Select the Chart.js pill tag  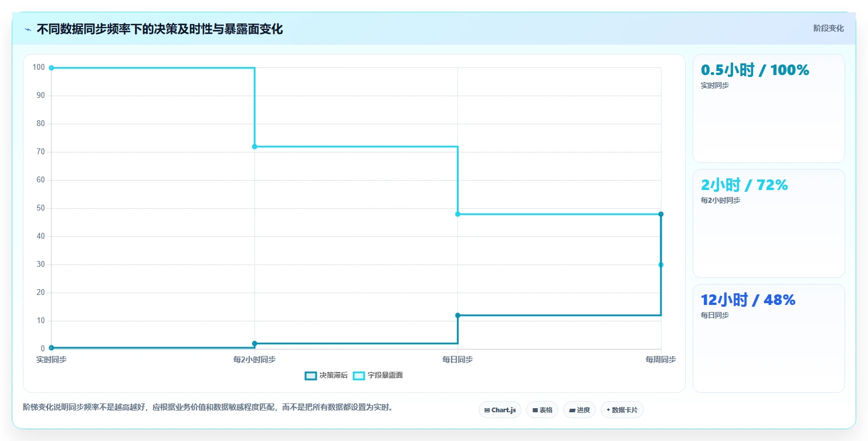500,410
